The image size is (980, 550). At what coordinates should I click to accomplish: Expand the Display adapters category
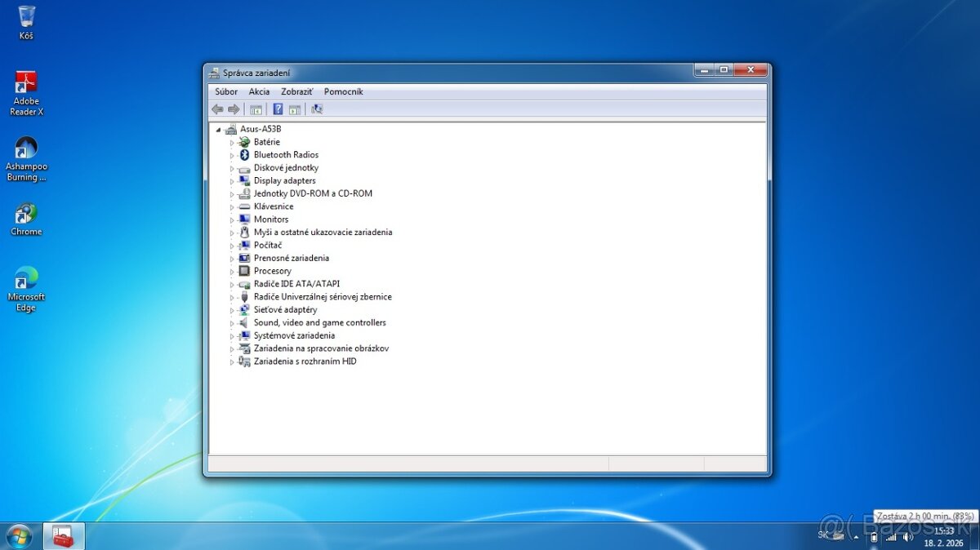click(x=234, y=180)
